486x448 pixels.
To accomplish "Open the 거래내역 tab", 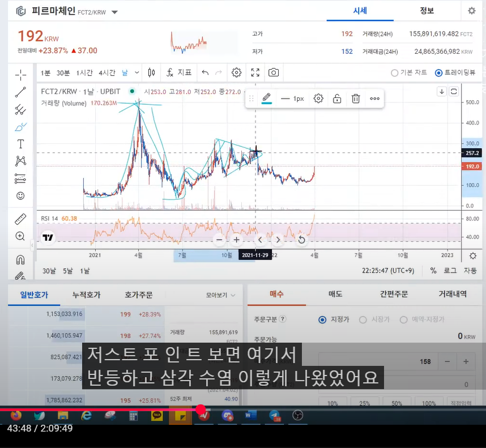I will (x=453, y=294).
